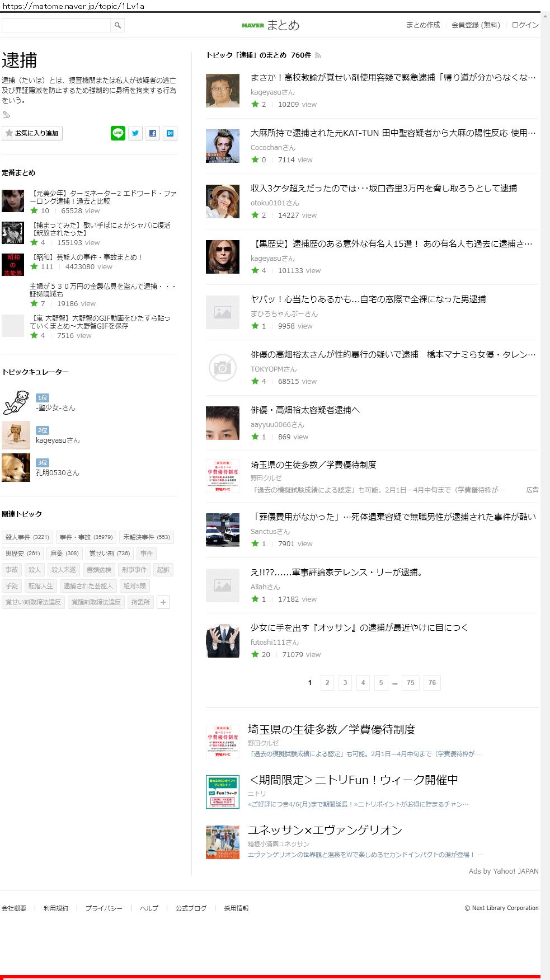550x980 pixels.
Task: Bookmark with the Hatena B! icon
Action: click(x=170, y=133)
